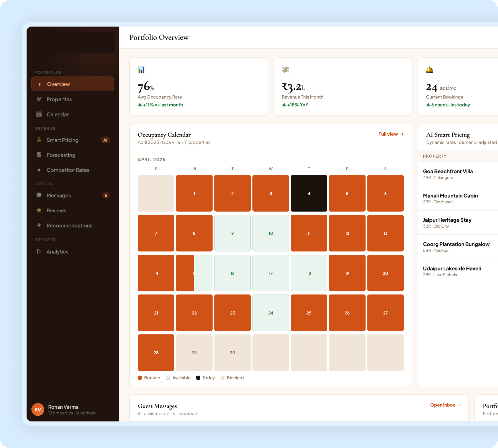The image size is (498, 448).
Task: Open Rohan Verma's profile avatar
Action: (38, 409)
